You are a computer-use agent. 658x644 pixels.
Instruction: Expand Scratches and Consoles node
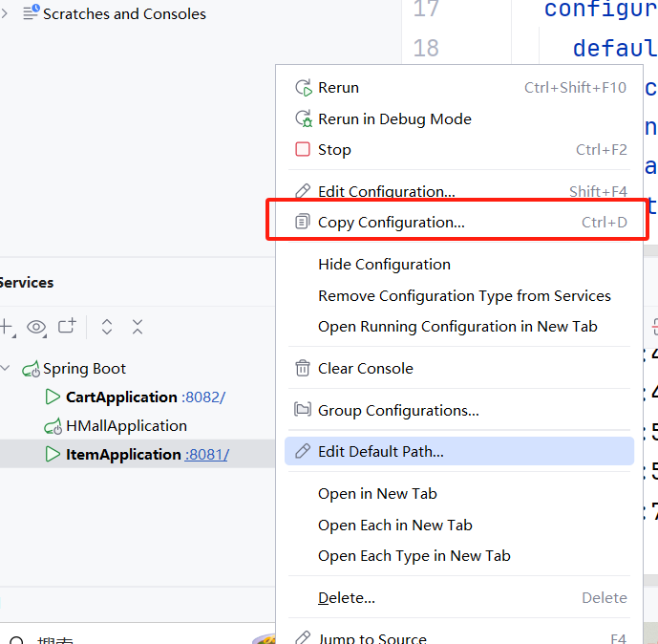(5, 13)
